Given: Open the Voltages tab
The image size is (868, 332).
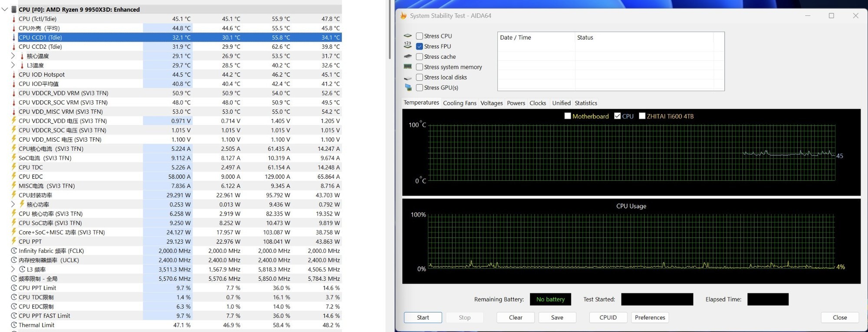Looking at the screenshot, I should (x=491, y=103).
